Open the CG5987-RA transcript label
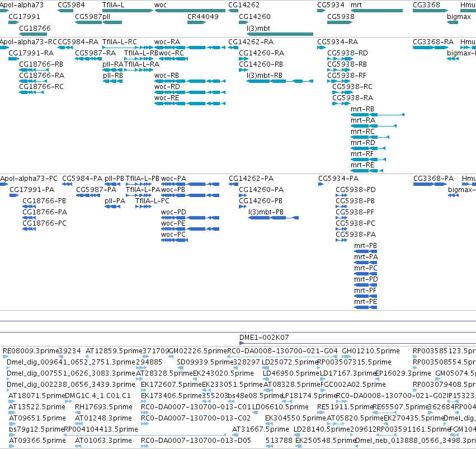 point(95,53)
